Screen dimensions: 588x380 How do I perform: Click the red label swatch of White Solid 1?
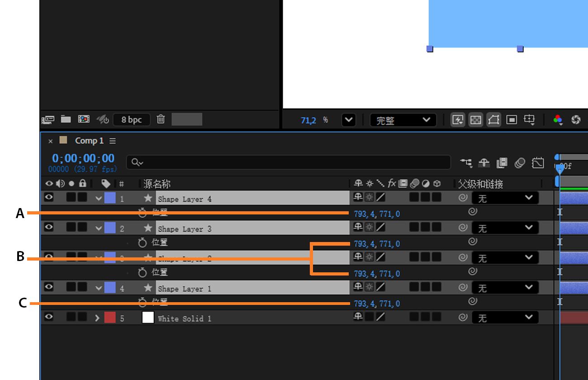tap(110, 318)
